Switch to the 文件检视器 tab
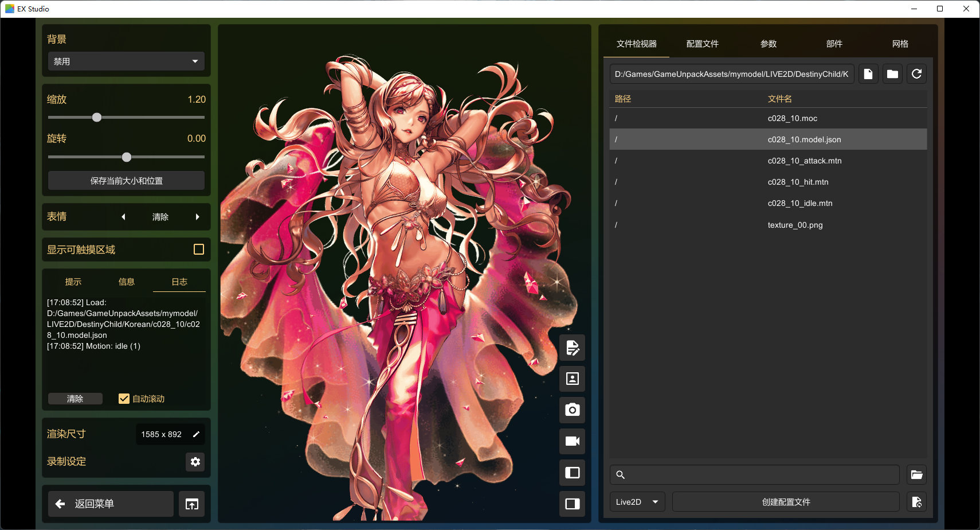The width and height of the screenshot is (980, 530). [x=636, y=44]
